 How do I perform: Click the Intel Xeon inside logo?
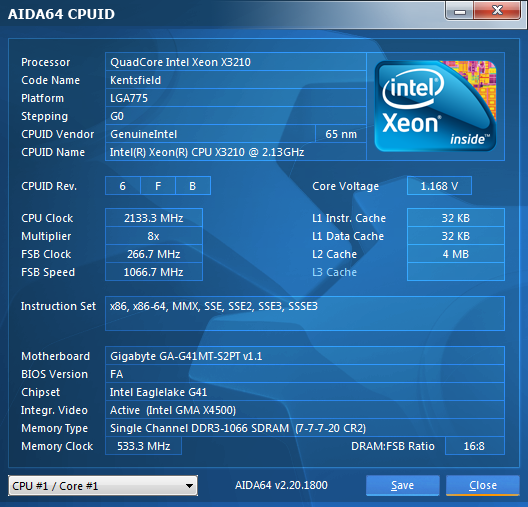point(435,106)
